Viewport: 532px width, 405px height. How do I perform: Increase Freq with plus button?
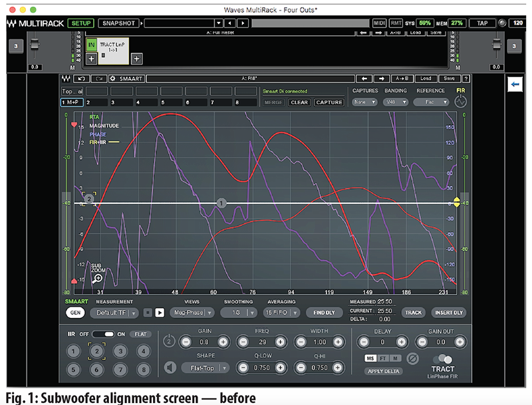pos(280,342)
